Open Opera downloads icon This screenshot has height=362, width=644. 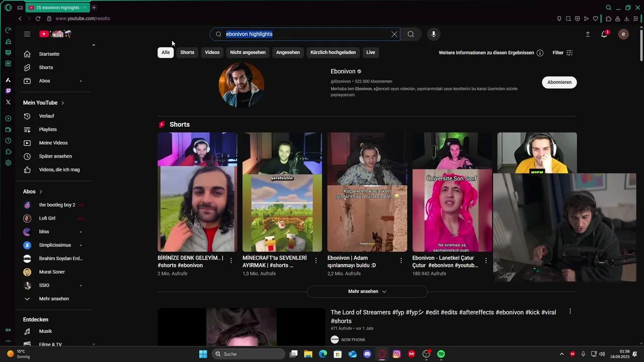627,19
